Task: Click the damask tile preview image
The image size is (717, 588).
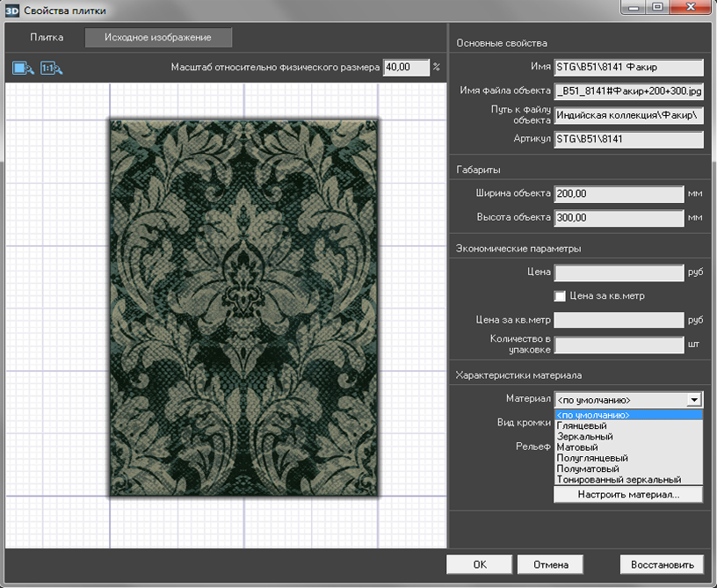Action: [243, 308]
